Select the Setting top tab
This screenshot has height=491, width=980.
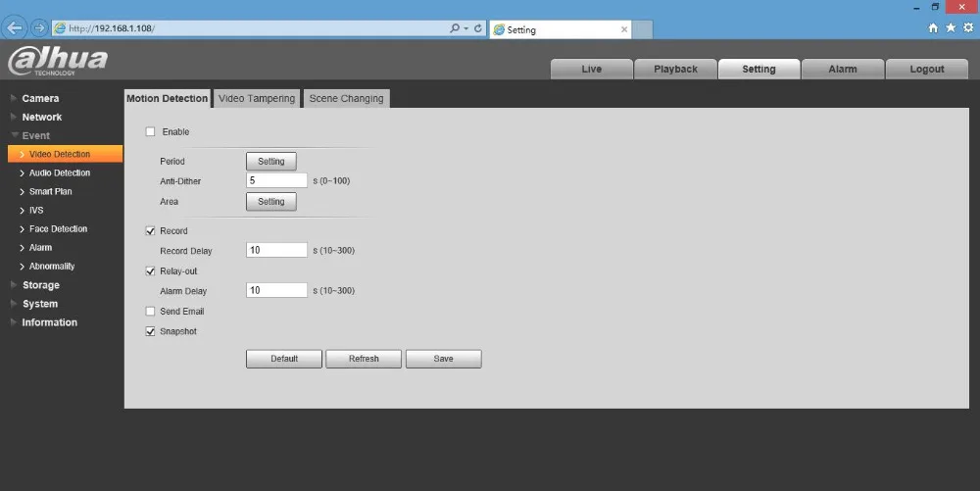click(759, 69)
